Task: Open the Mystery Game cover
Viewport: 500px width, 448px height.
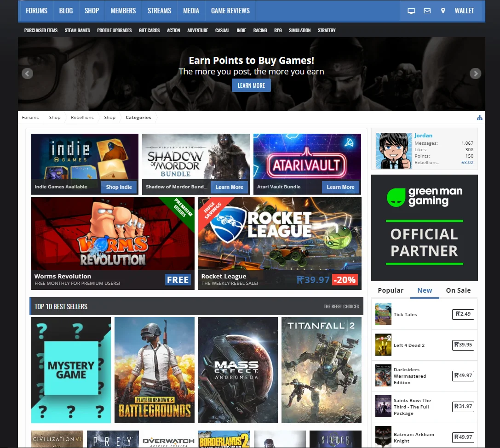Action: (x=71, y=370)
